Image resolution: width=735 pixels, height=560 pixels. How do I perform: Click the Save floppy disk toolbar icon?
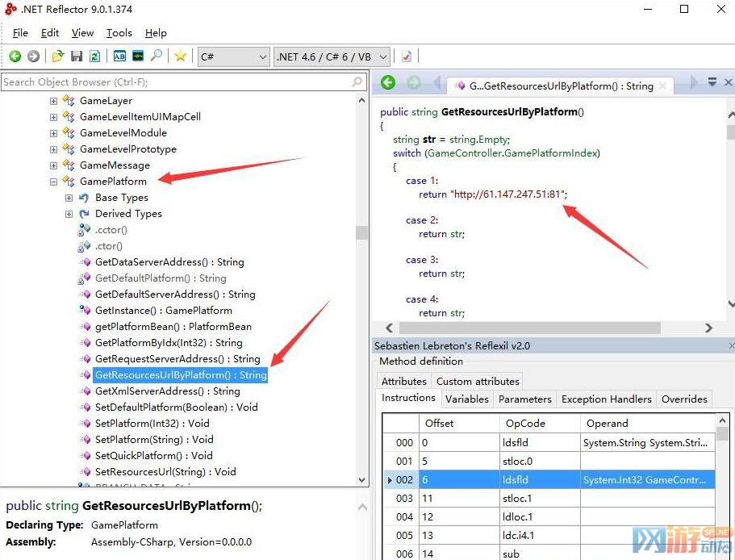[77, 56]
